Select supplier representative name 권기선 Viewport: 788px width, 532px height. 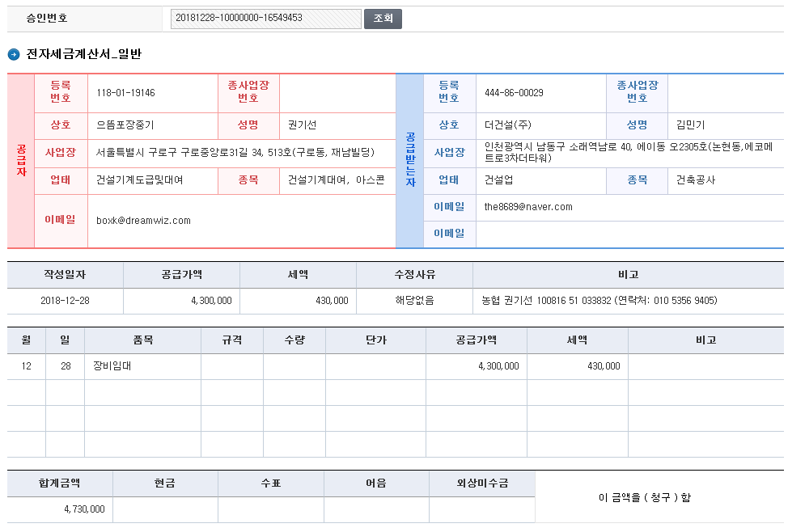[302, 125]
